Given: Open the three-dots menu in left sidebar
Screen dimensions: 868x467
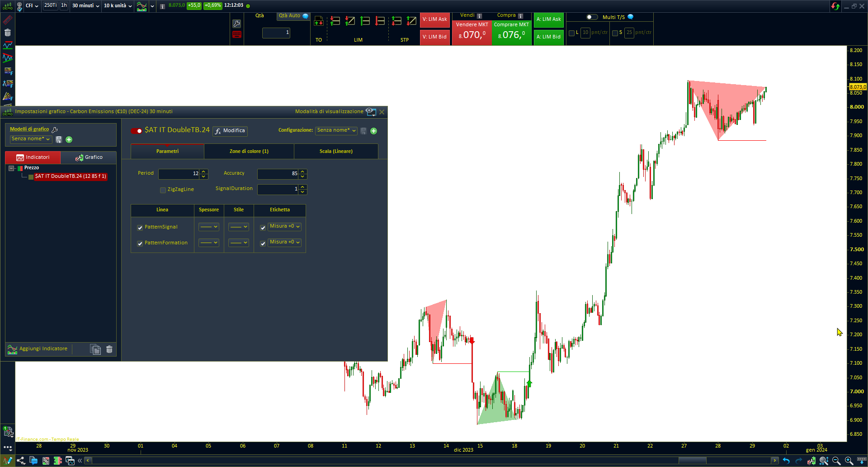Looking at the screenshot, I should [x=8, y=448].
